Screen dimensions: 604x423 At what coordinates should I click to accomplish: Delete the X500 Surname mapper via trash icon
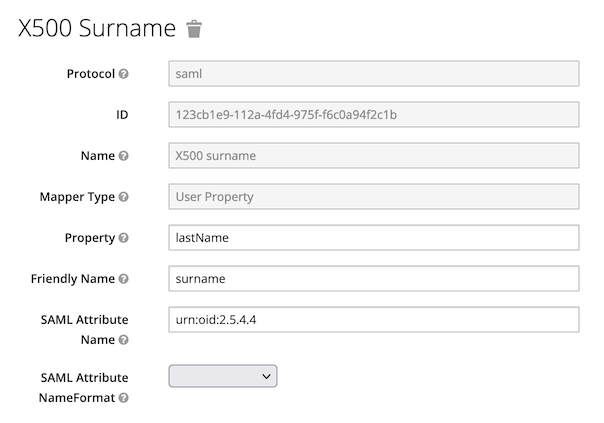pos(194,29)
